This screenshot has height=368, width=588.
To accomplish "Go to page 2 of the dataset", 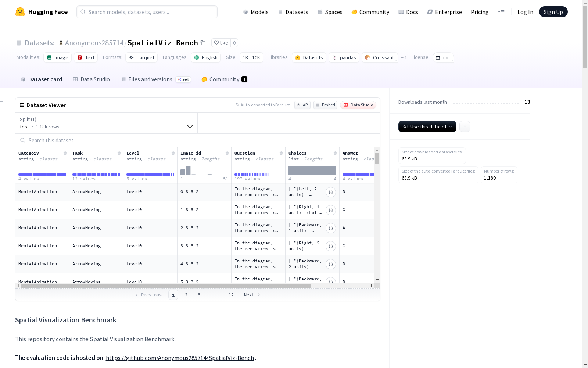I will point(186,295).
